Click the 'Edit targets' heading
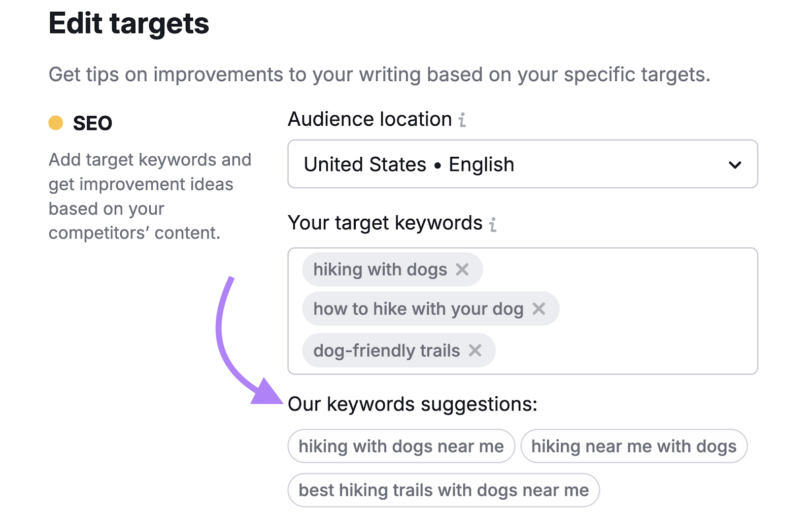Image resolution: width=812 pixels, height=513 pixels. tap(128, 22)
